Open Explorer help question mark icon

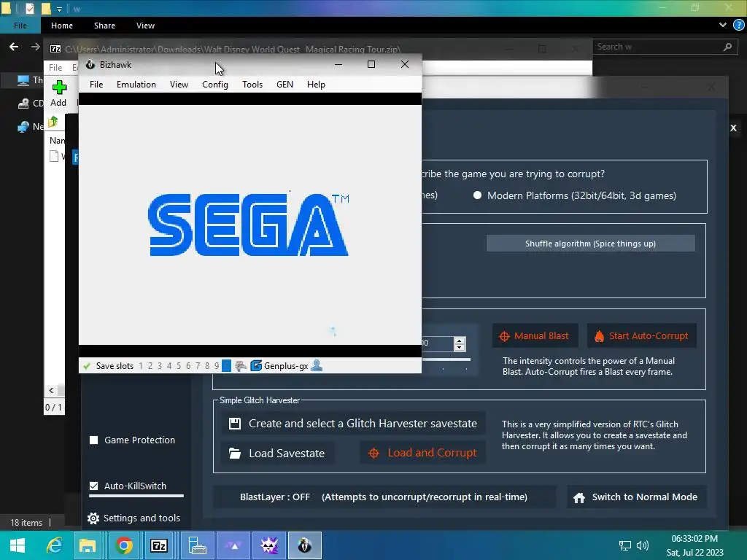738,26
